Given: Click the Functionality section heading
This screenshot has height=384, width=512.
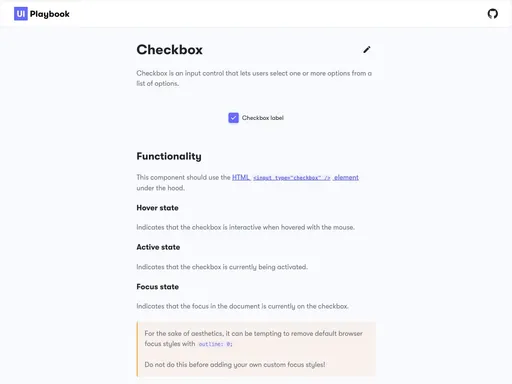Looking at the screenshot, I should click(169, 156).
